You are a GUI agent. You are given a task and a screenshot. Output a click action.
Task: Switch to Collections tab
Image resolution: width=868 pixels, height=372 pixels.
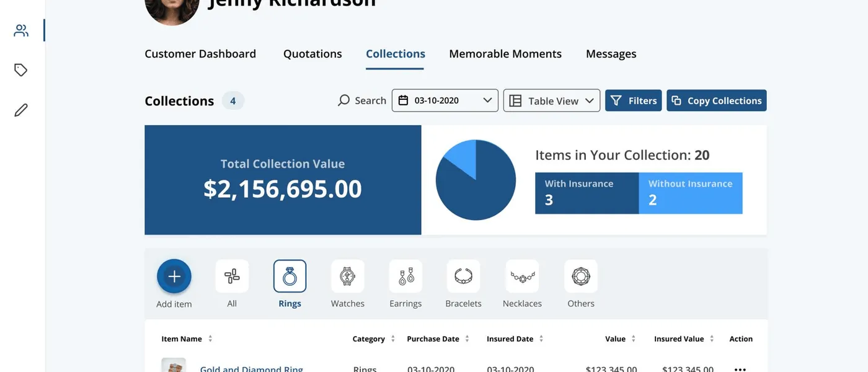pyautogui.click(x=396, y=54)
